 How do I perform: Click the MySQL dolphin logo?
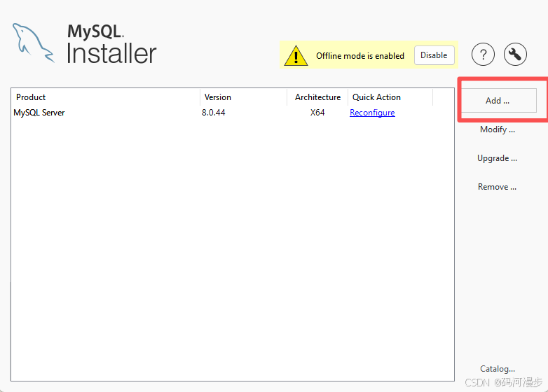pyautogui.click(x=33, y=43)
